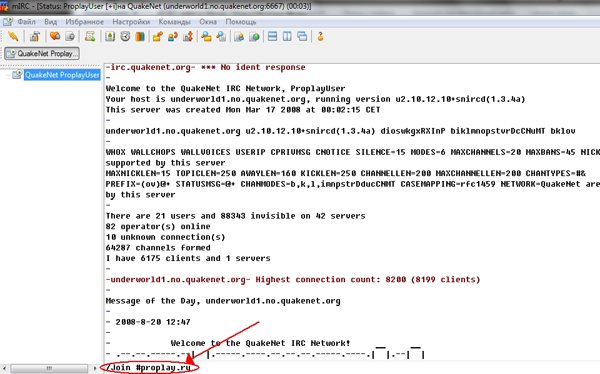This screenshot has height=374, width=600.
Task: Open the Address Book icon
Action: (110, 36)
